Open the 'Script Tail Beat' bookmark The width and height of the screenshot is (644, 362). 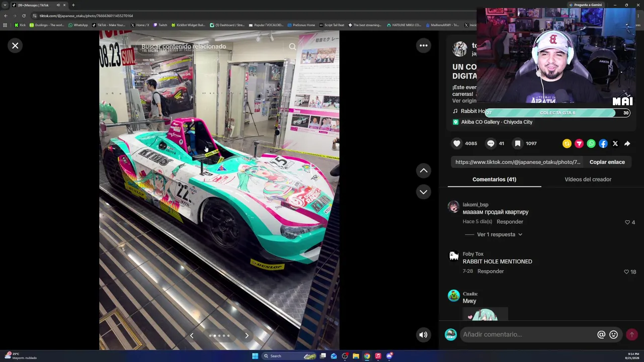click(x=332, y=25)
